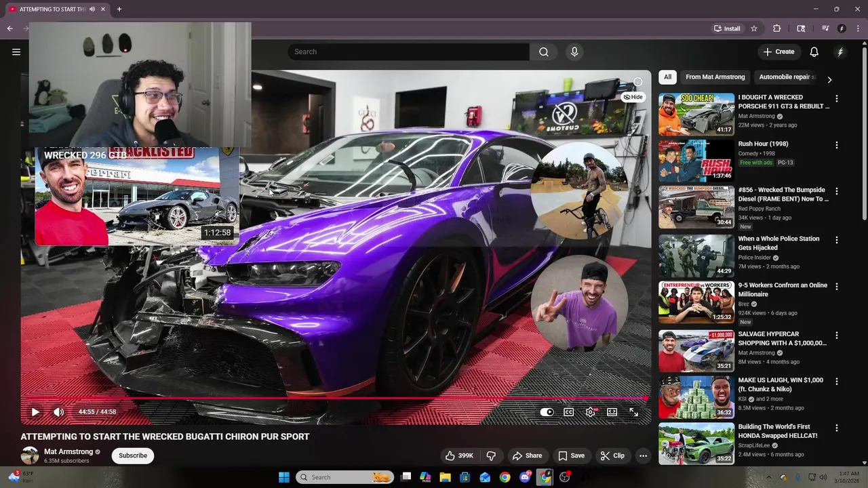
Task: Open options for Make Us Laugh video
Action: pos(836,382)
